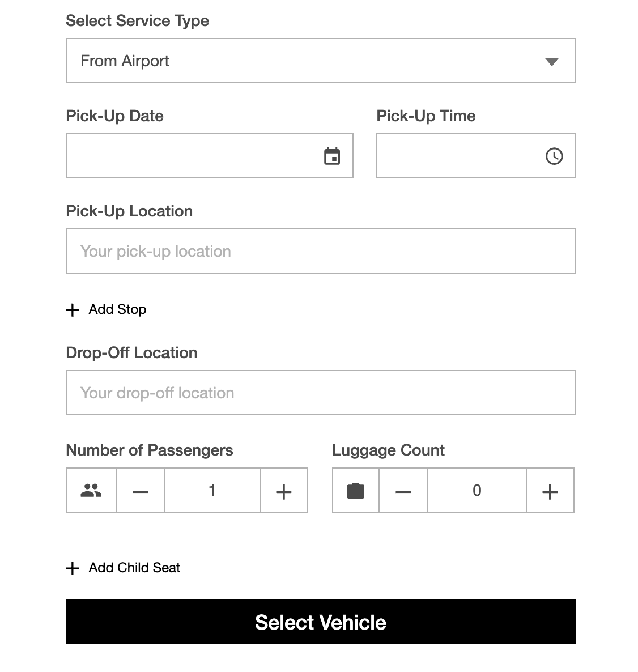Click the luggage suitcase icon
The image size is (638, 672).
pos(355,490)
